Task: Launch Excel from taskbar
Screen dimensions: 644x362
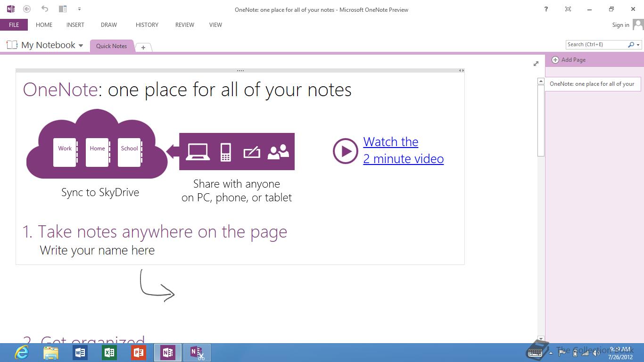Action: click(109, 353)
